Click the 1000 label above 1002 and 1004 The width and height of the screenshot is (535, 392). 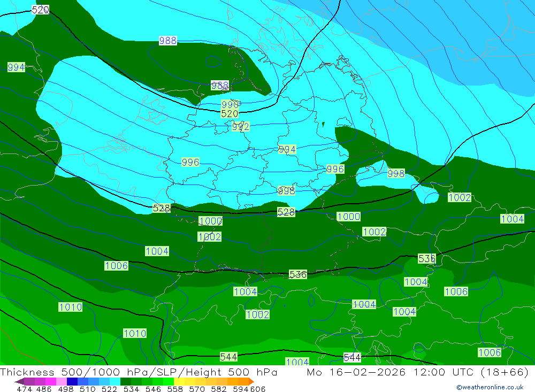210,221
